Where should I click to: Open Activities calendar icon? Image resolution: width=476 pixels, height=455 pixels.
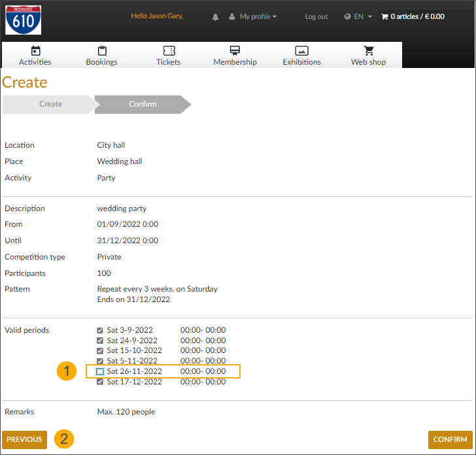pyautogui.click(x=35, y=50)
